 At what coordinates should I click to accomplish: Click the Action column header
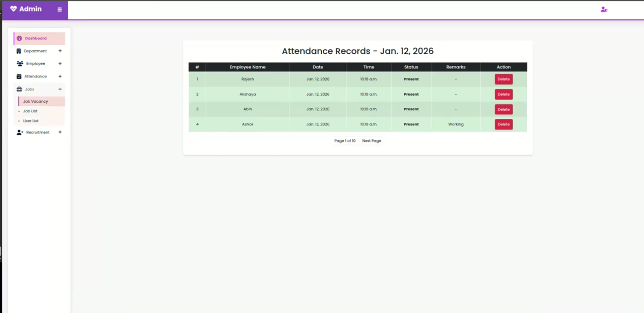pos(503,67)
